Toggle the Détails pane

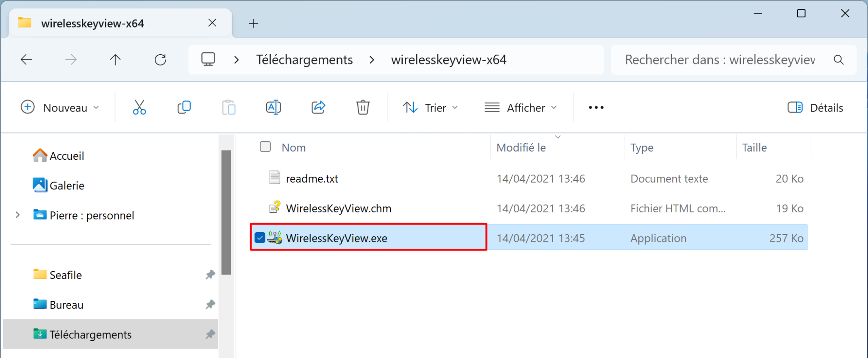tap(816, 107)
